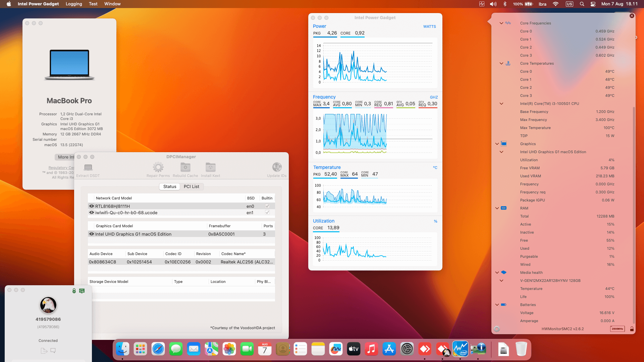Toggle the eye icon for iwlwifi-Qu-c0-hr-b0-68.ucode
The width and height of the screenshot is (644, 362).
coord(91,213)
